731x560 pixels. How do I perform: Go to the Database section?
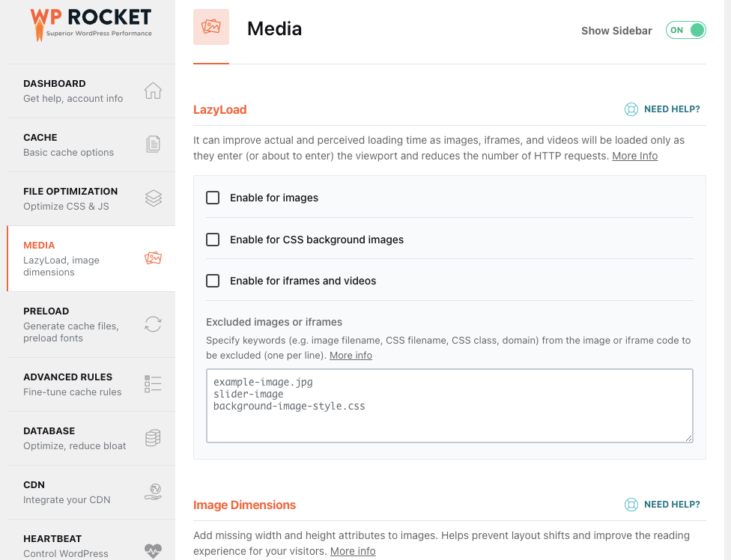(91, 439)
